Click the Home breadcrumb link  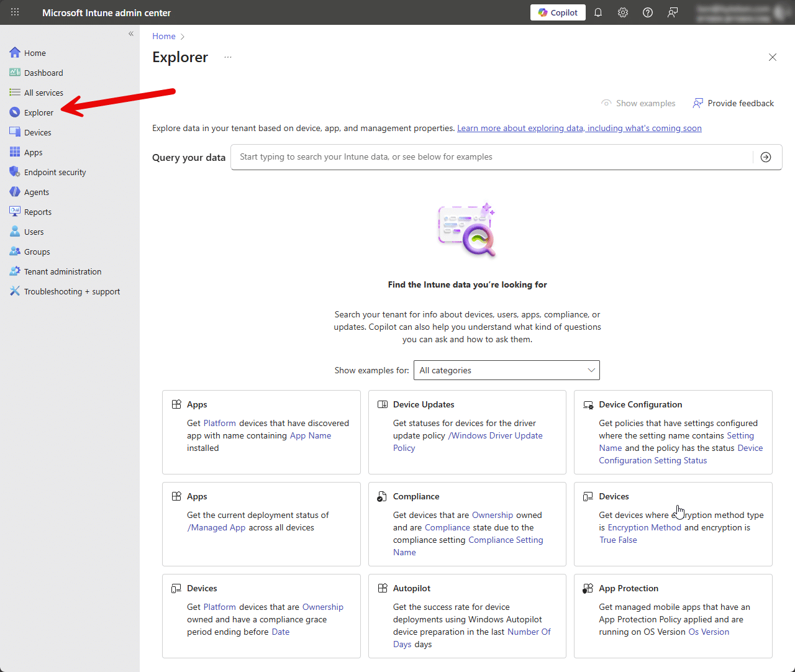click(x=164, y=36)
